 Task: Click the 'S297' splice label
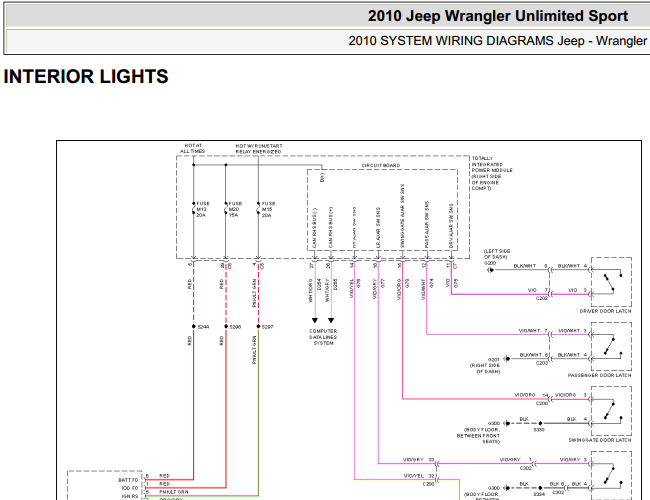coord(267,327)
